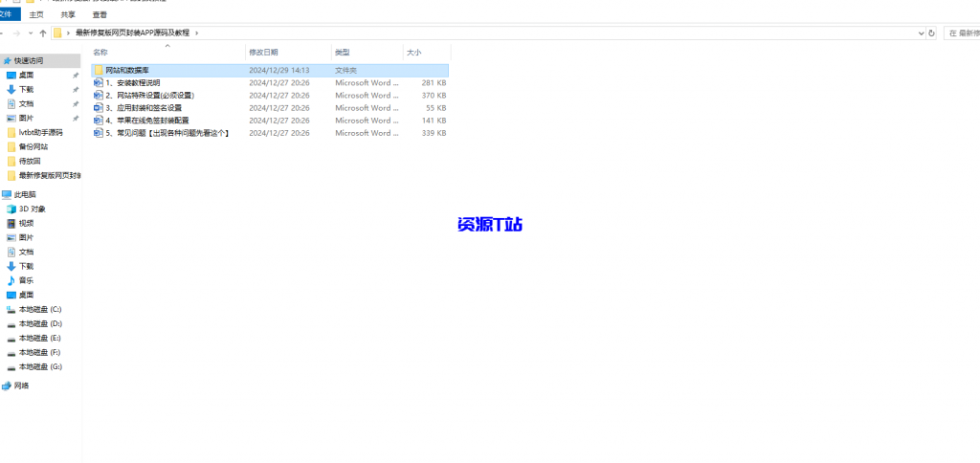Sort files by 修改日期 column header
Viewport: 980px width, 463px height.
tap(263, 52)
